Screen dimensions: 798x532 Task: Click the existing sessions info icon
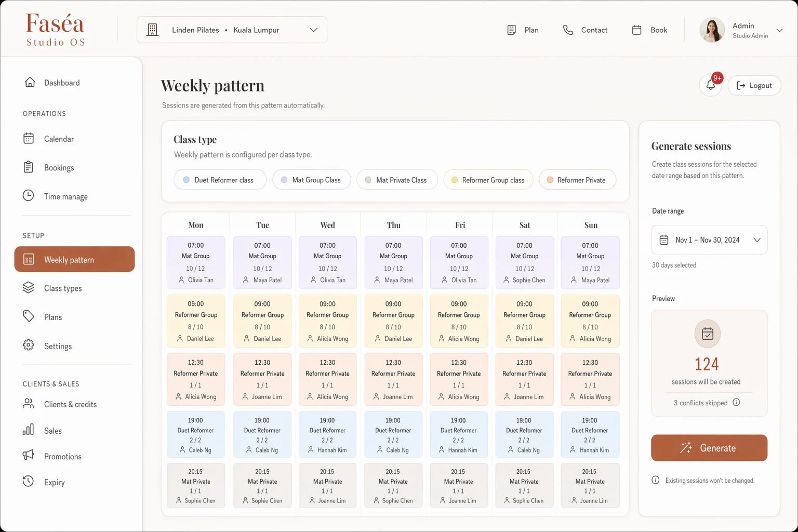pyautogui.click(x=656, y=480)
